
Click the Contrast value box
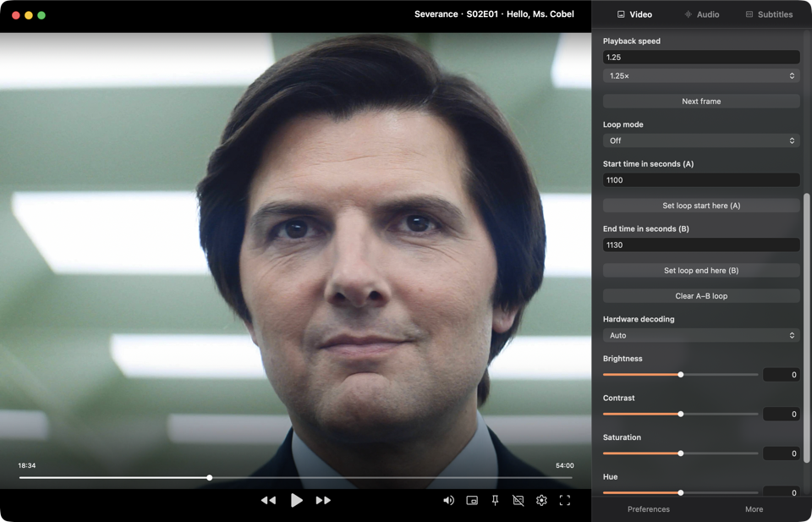coord(782,414)
